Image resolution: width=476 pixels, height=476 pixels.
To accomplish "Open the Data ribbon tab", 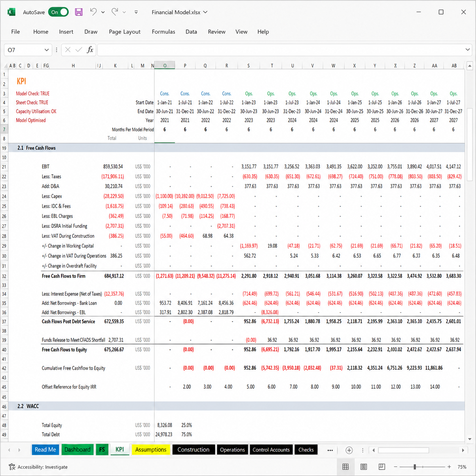I will pos(191,32).
